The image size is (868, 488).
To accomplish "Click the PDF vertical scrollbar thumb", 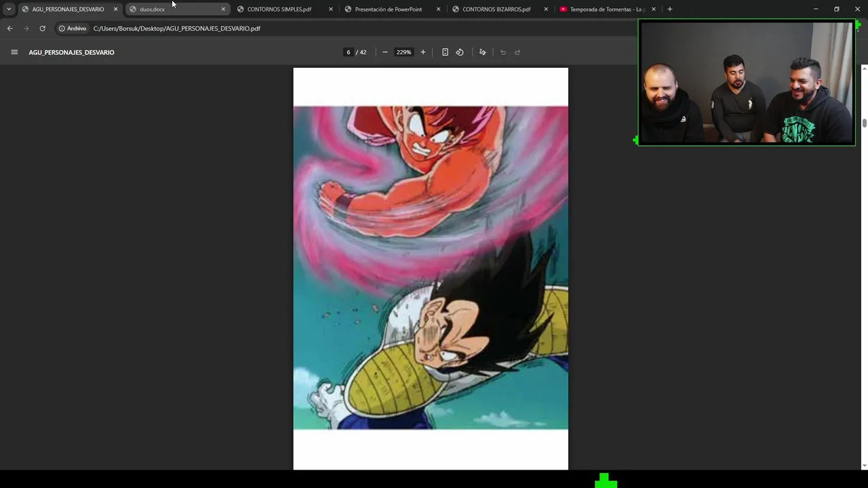I will coord(864,123).
